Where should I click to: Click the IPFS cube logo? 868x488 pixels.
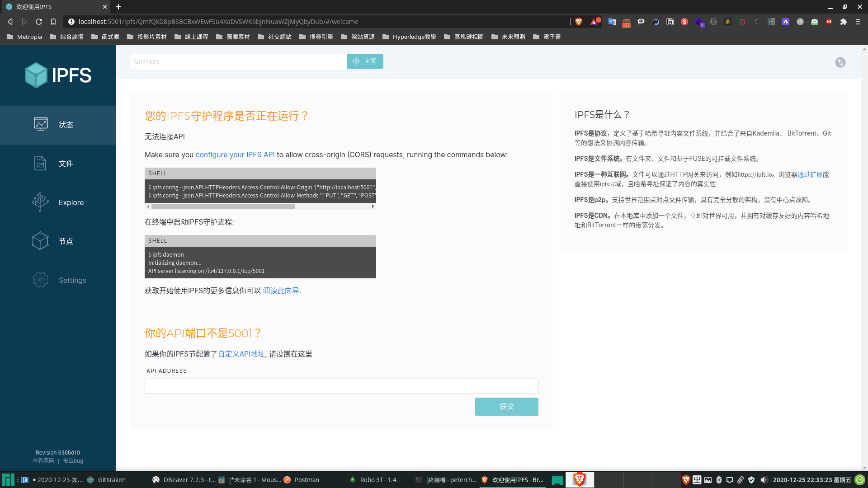point(58,75)
